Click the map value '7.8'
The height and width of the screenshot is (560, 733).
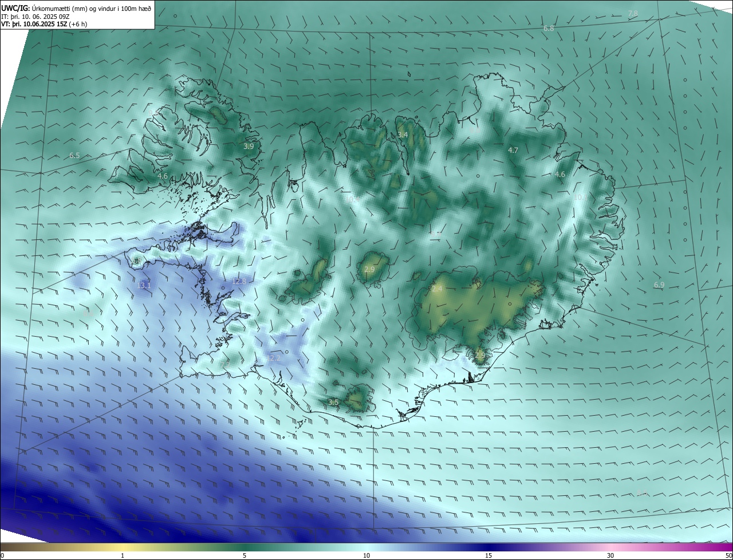pyautogui.click(x=633, y=13)
